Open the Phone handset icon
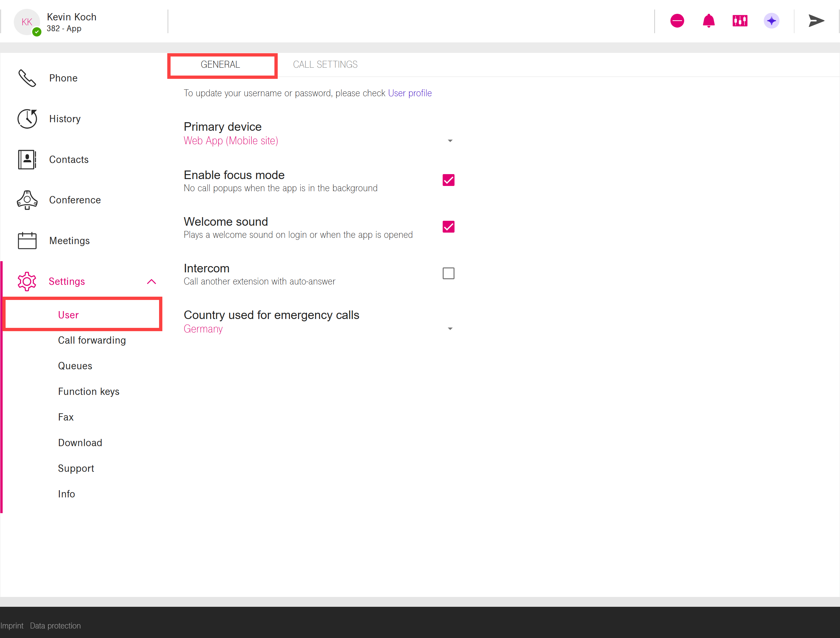The width and height of the screenshot is (840, 638). [27, 78]
